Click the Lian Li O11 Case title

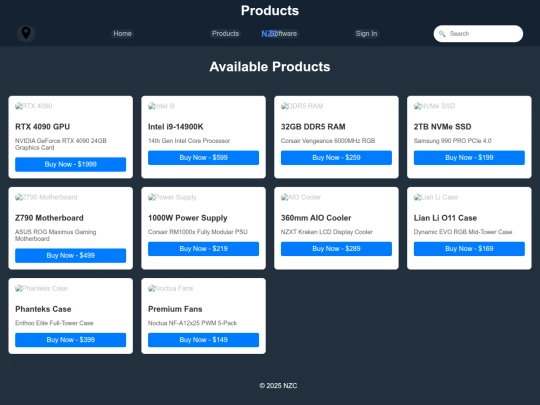[x=445, y=218]
